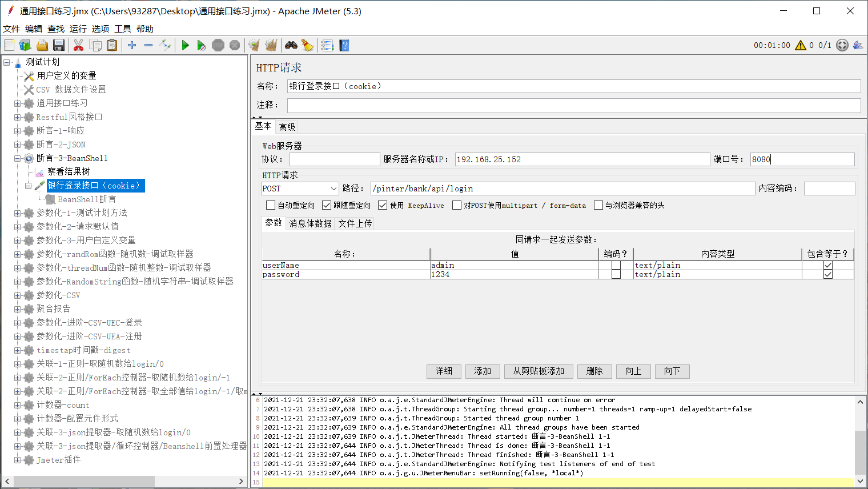Collapse the 断言-3-BeanShell node
Viewport: 868px width, 489px height.
[x=17, y=158]
